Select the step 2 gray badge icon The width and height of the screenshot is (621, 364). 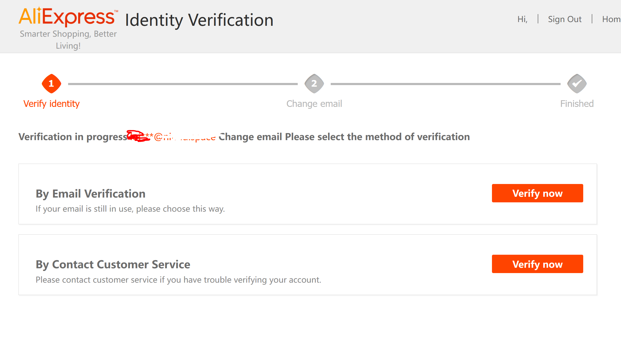pos(314,84)
